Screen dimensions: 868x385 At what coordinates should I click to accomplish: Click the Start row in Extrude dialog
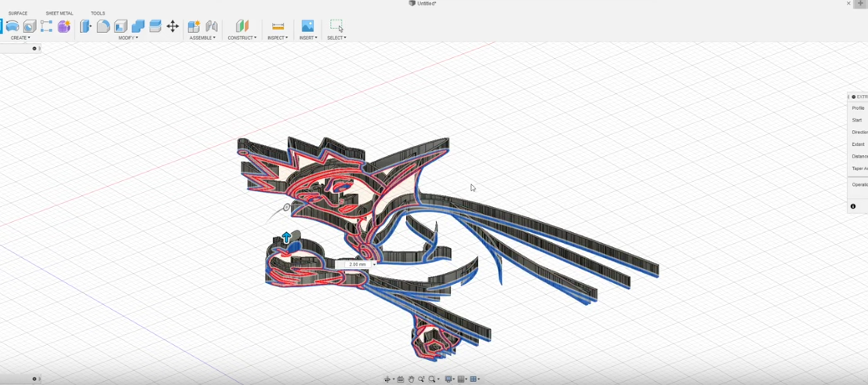(858, 120)
